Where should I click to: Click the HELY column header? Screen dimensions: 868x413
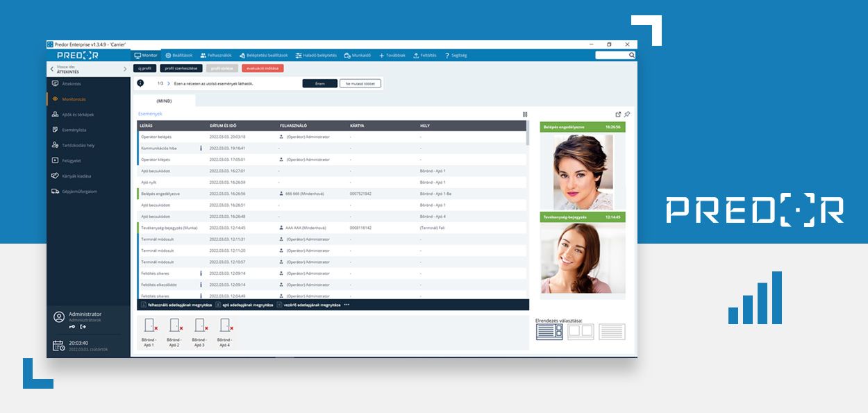coord(425,126)
